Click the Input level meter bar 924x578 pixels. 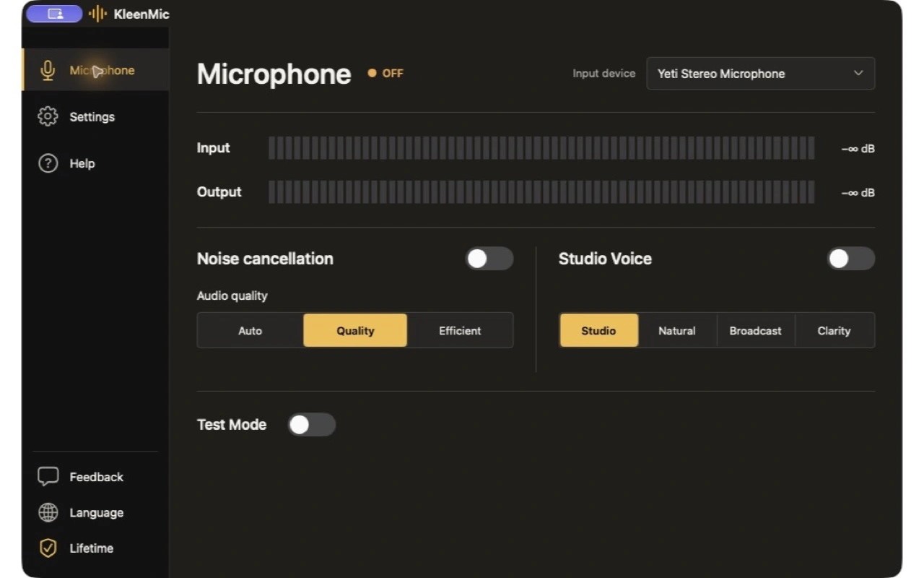541,148
